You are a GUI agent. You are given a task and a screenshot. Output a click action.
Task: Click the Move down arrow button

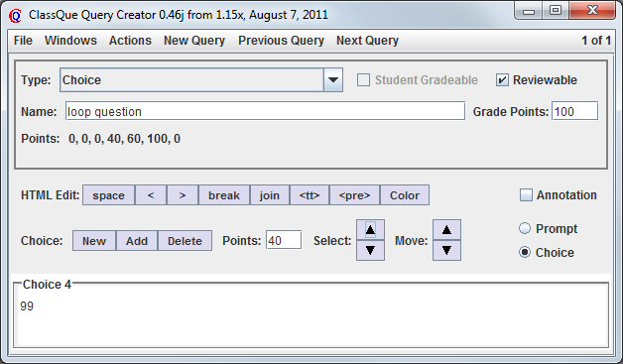[x=446, y=250]
